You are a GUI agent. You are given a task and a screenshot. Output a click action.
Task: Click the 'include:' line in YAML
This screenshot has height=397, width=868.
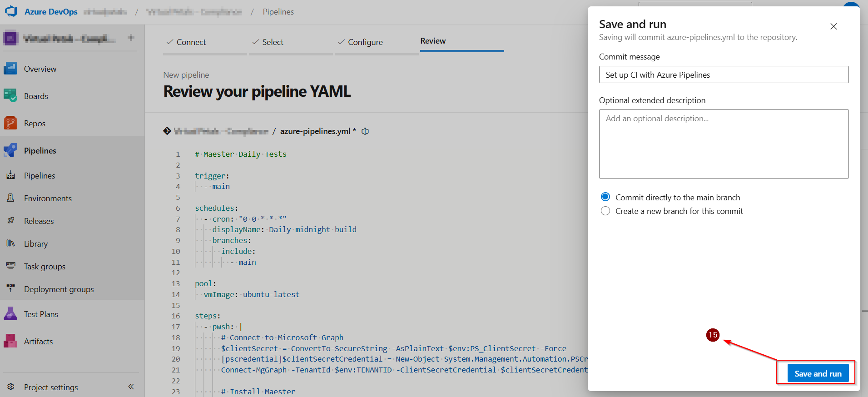[238, 251]
